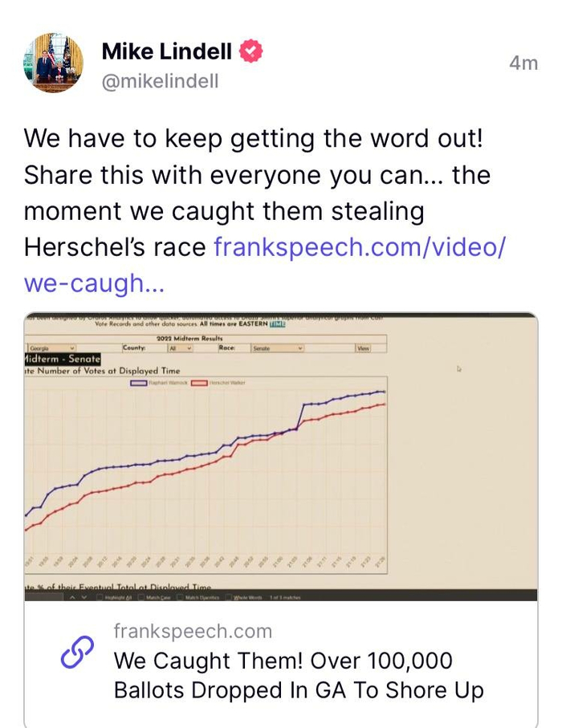This screenshot has width=562, height=728.
Task: Click the Mike Lindell display name
Action: [167, 52]
